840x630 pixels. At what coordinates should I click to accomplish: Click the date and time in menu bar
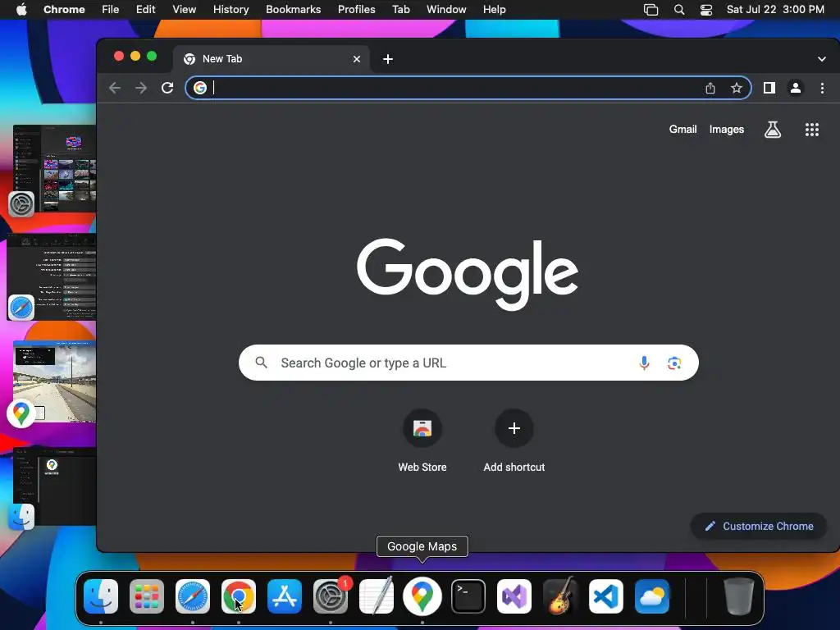pyautogui.click(x=775, y=9)
